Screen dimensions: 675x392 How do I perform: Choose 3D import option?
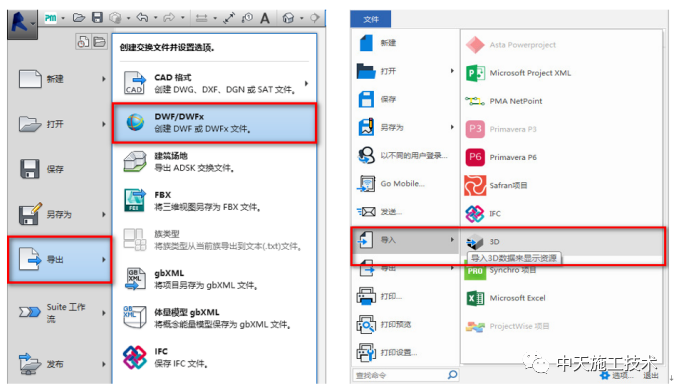click(561, 242)
